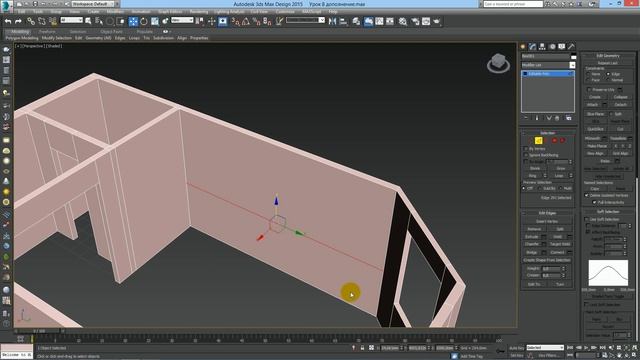The width and height of the screenshot is (640, 360).
Task: Click the object color swatch beside name
Action: [x=573, y=56]
